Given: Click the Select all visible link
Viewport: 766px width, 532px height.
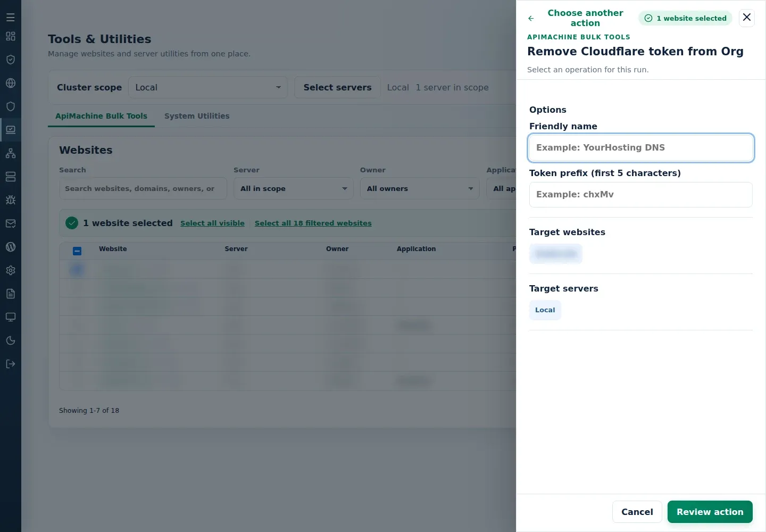Looking at the screenshot, I should 212,223.
